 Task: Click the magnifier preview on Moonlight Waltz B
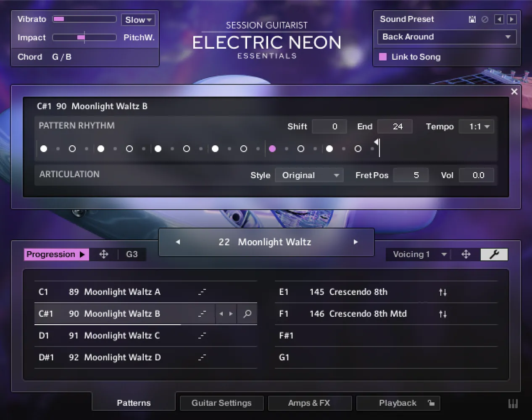[247, 314]
